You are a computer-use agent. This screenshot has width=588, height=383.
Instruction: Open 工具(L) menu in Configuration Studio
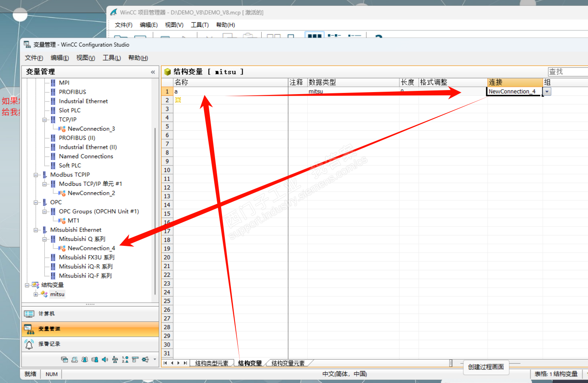112,58
